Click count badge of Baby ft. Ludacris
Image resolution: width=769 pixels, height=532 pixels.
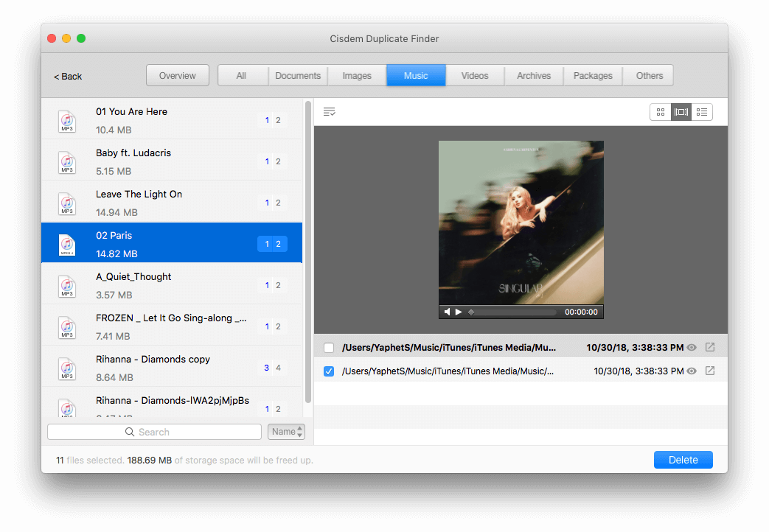click(273, 161)
